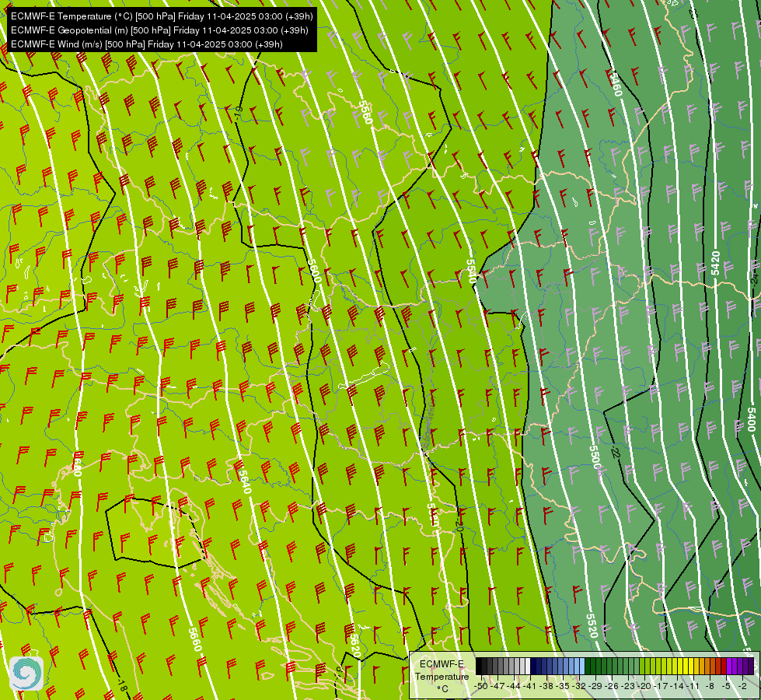Click the -22 isotherm label

click(616, 451)
